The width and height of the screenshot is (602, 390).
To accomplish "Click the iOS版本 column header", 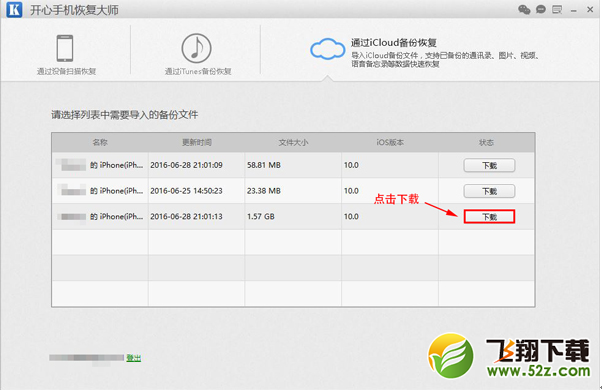I will pos(390,142).
